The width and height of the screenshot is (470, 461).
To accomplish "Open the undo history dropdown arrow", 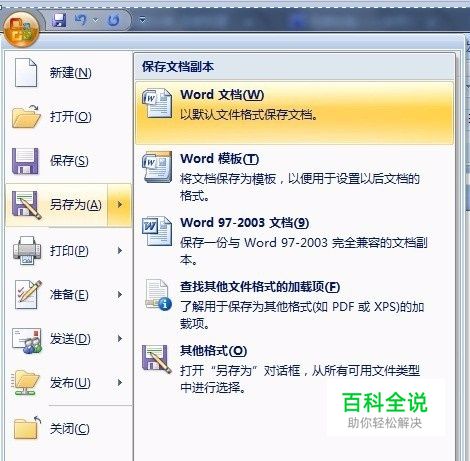I will [x=95, y=20].
